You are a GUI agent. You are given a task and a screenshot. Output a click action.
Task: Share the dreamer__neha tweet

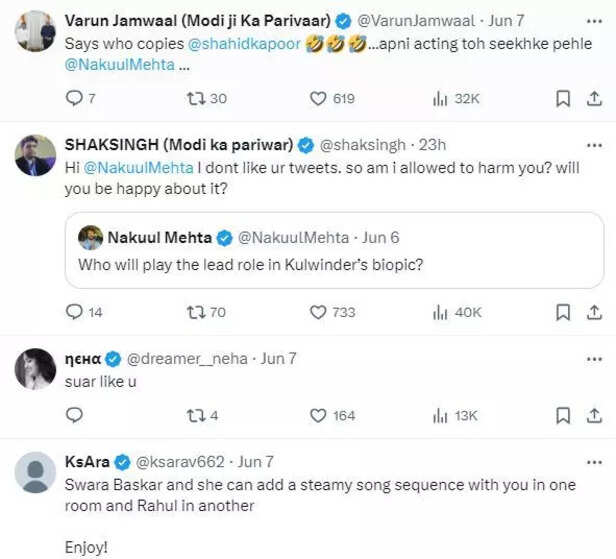tap(593, 415)
